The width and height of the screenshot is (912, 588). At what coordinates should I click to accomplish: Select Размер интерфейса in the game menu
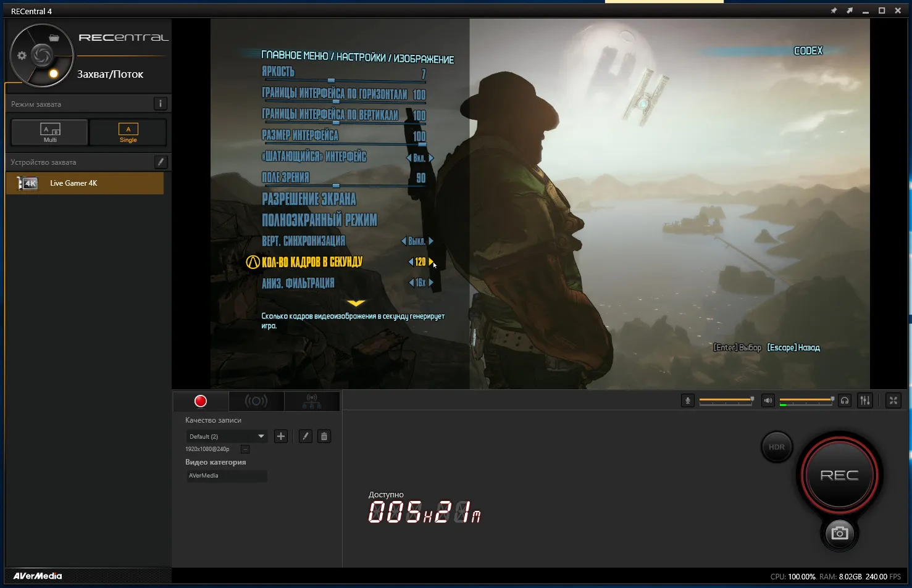[x=300, y=135]
